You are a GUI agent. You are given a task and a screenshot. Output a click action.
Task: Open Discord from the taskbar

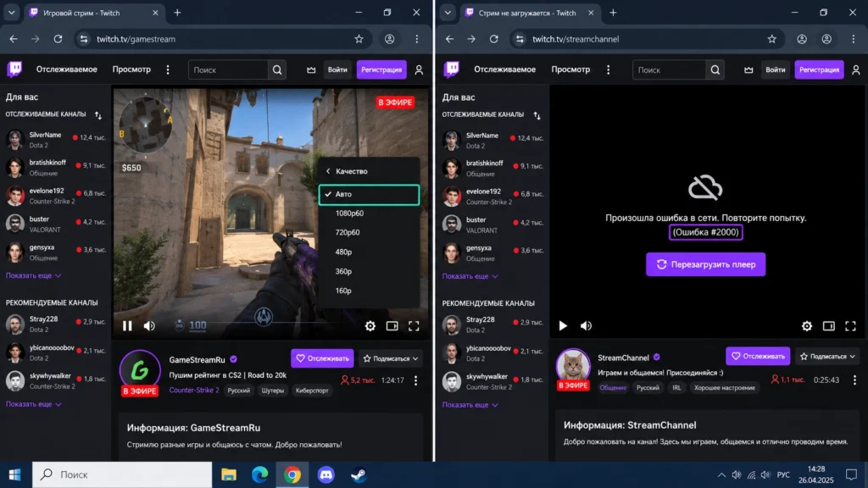[326, 474]
